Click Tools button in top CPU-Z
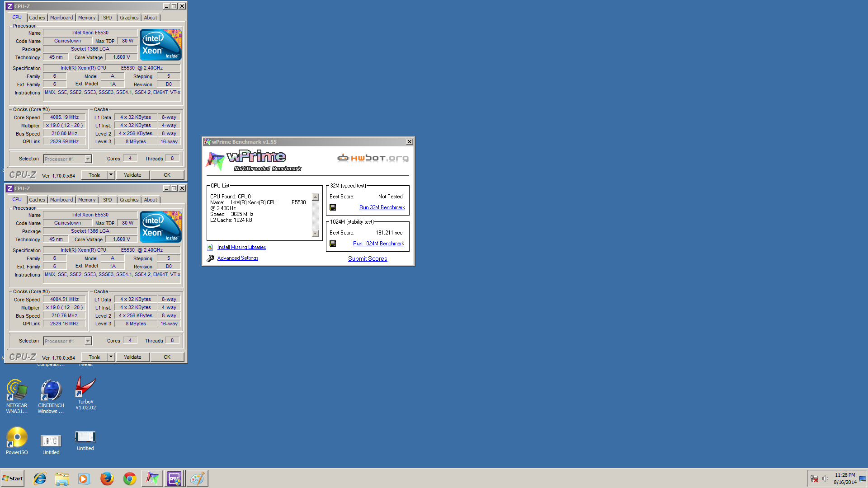868x488 pixels. [94, 175]
